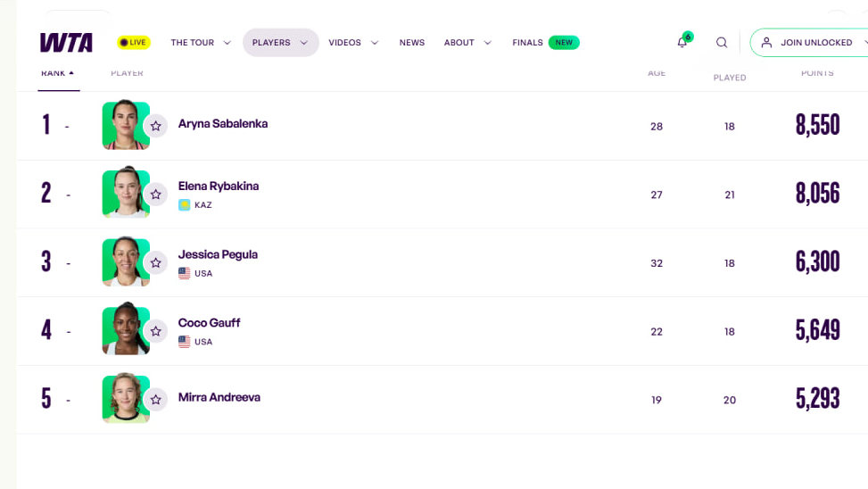Open The Tour menu

[x=192, y=43]
